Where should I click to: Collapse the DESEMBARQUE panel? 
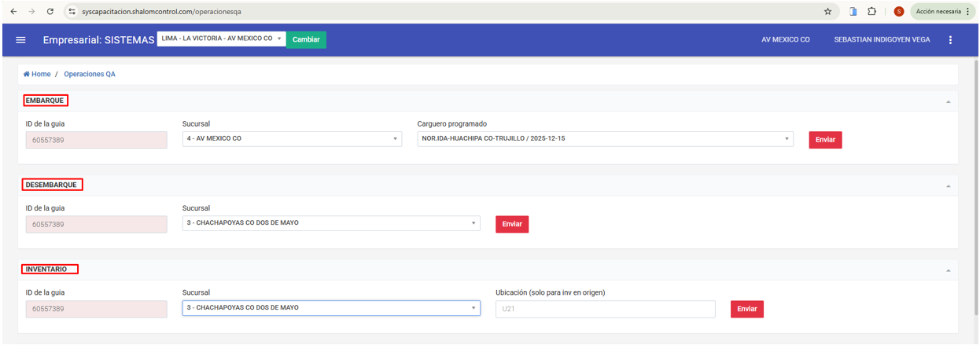[948, 186]
